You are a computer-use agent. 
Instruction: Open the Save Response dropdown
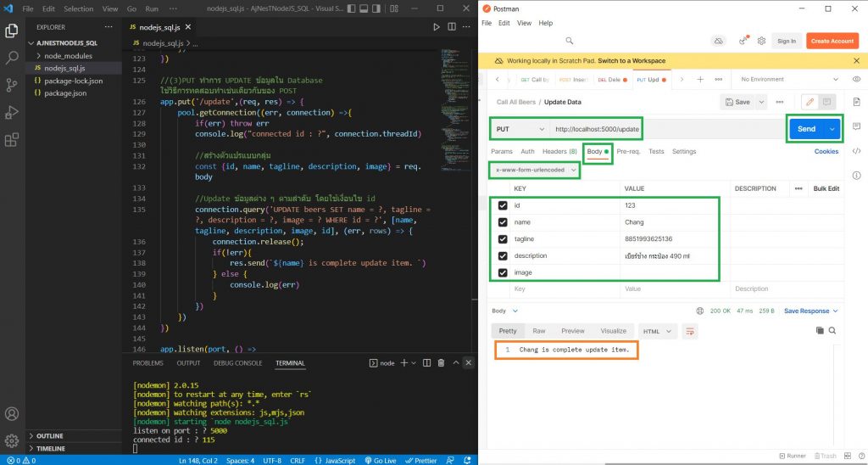[x=811, y=311]
